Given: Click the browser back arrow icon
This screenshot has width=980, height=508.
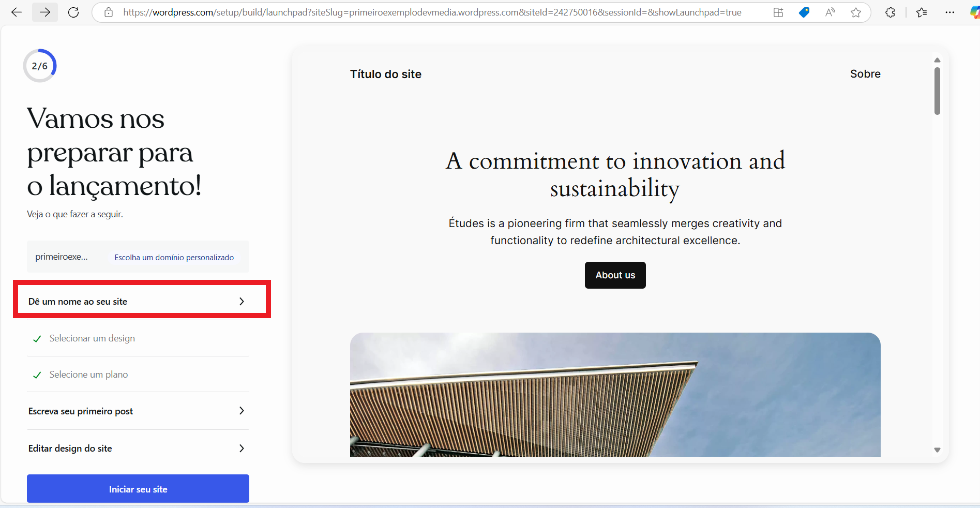Looking at the screenshot, I should pyautogui.click(x=17, y=12).
